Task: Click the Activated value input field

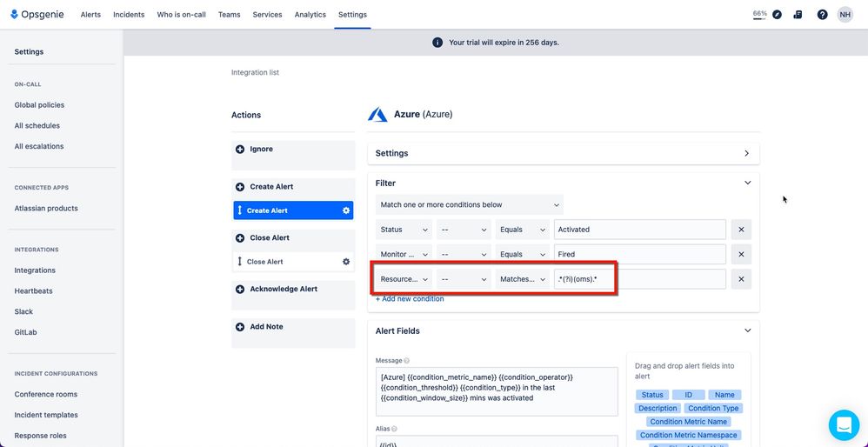Action: pyautogui.click(x=640, y=230)
